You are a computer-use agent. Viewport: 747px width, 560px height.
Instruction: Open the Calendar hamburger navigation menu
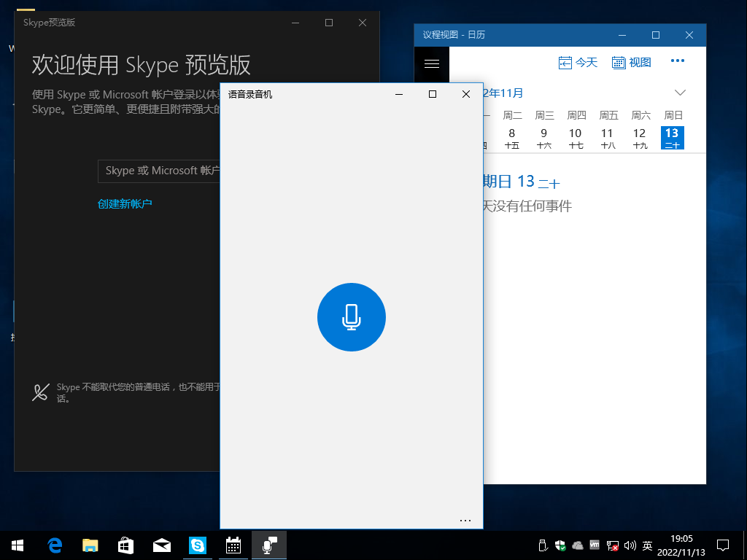click(x=432, y=64)
